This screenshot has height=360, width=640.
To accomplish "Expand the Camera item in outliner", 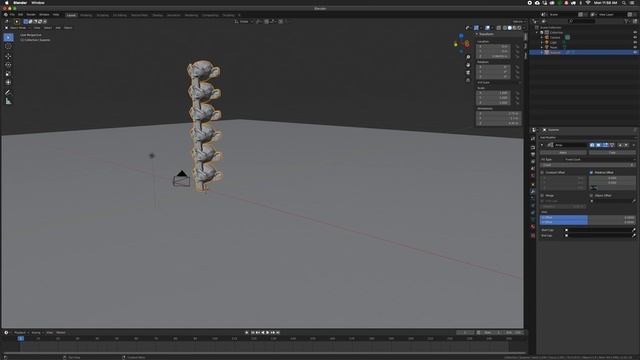I will tap(542, 37).
